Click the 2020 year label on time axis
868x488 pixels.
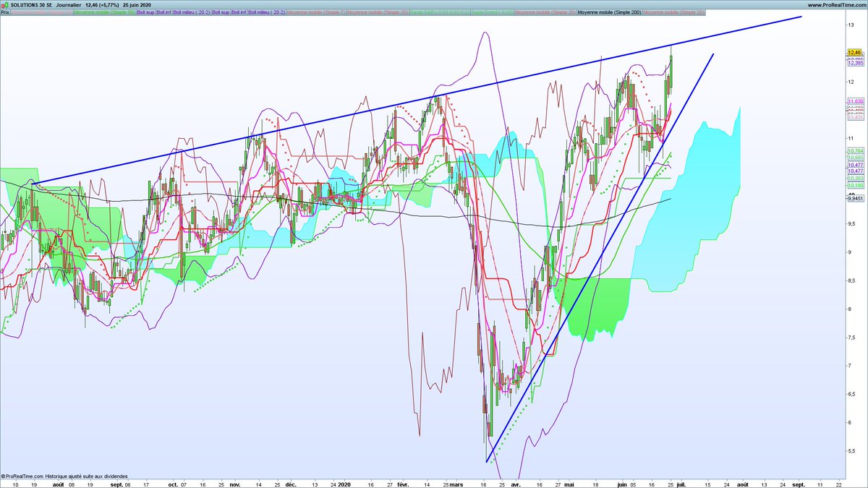(344, 484)
